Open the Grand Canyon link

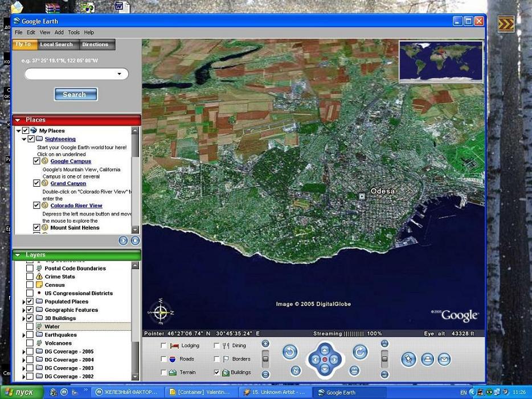(x=68, y=183)
